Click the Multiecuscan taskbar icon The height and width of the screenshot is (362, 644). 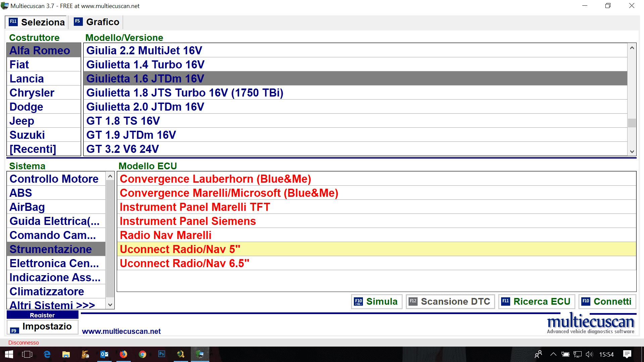[x=200, y=354]
